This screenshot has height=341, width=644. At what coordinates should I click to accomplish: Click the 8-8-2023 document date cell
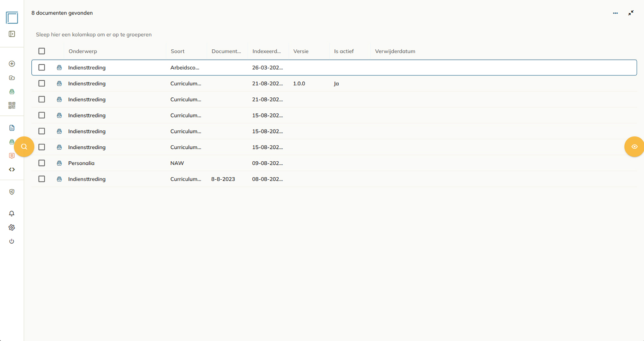(x=223, y=179)
